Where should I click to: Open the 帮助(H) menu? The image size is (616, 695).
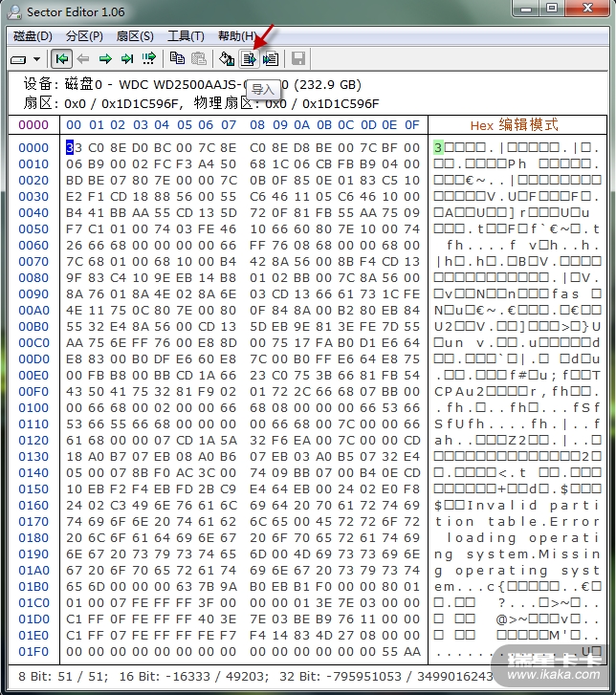tap(237, 36)
